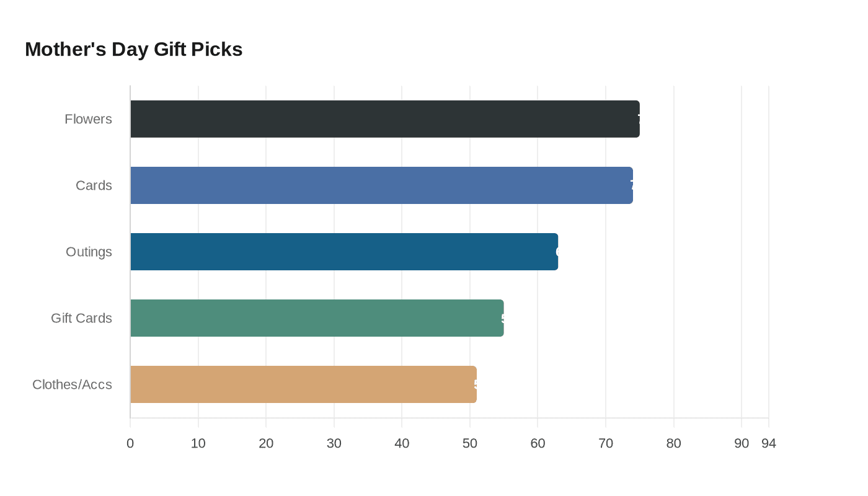868x496 pixels.
Task: Select the dark Flowers bar
Action: click(x=384, y=119)
